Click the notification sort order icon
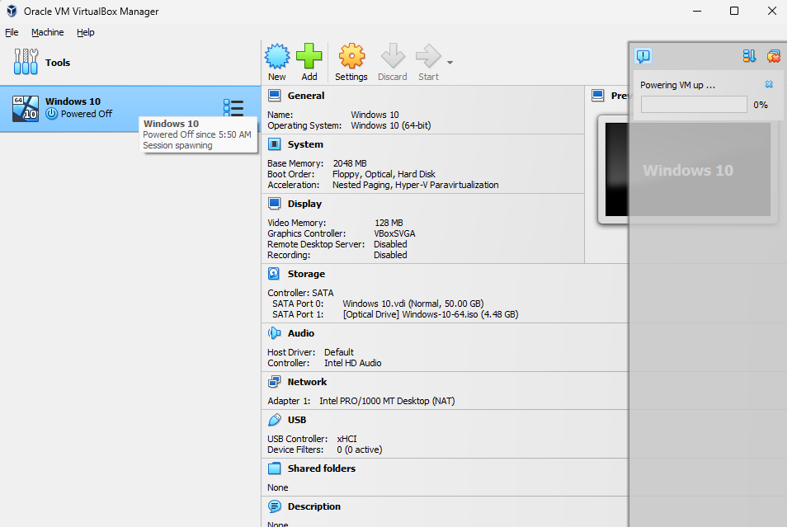Viewport: 792px width, 532px height. 749,56
